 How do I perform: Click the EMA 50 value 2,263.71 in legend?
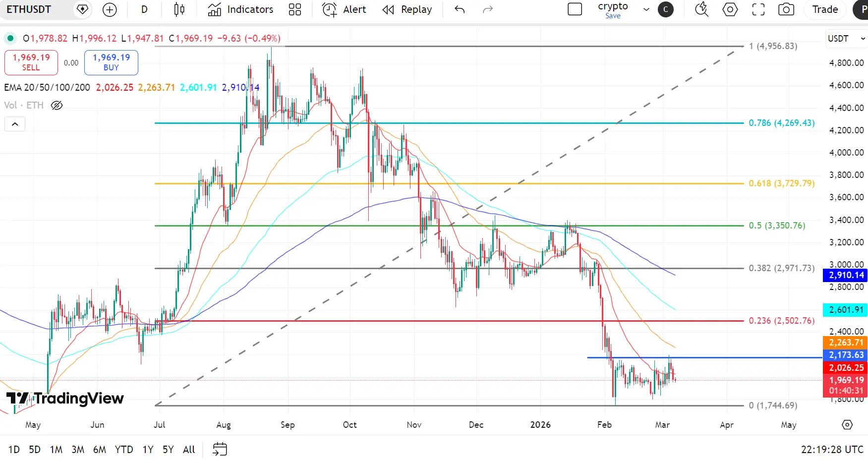coord(157,88)
